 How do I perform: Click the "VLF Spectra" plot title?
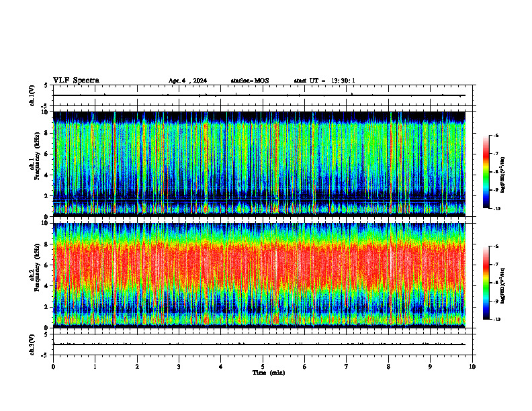[76, 81]
